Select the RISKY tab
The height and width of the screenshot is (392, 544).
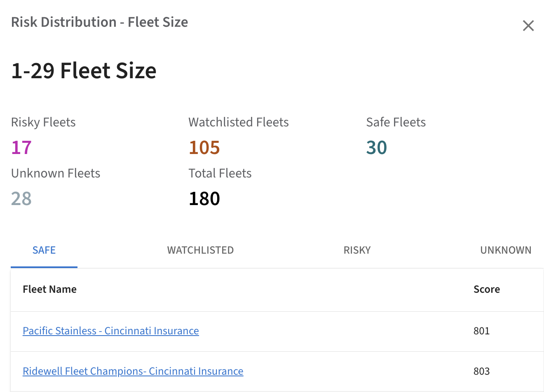click(x=357, y=250)
